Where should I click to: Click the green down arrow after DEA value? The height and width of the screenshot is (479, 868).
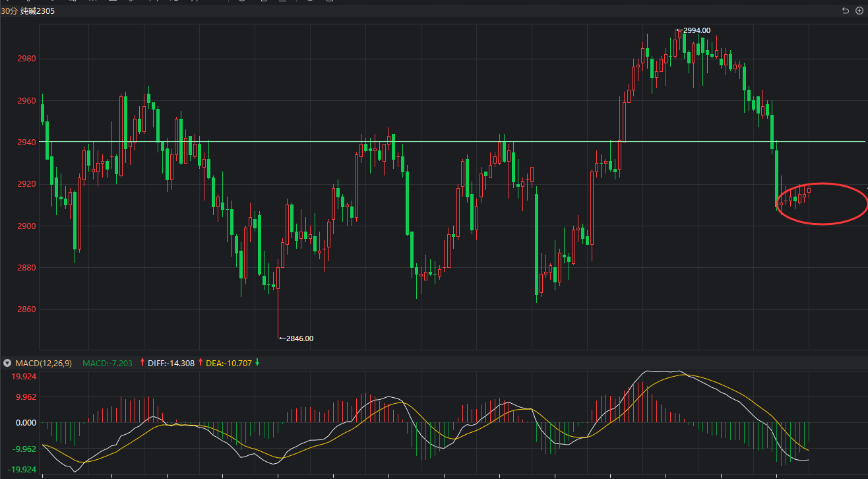257,362
